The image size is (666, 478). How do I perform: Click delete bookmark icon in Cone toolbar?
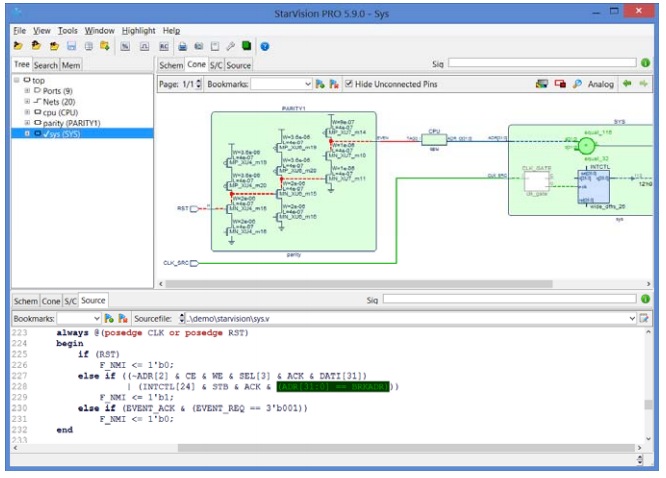334,84
